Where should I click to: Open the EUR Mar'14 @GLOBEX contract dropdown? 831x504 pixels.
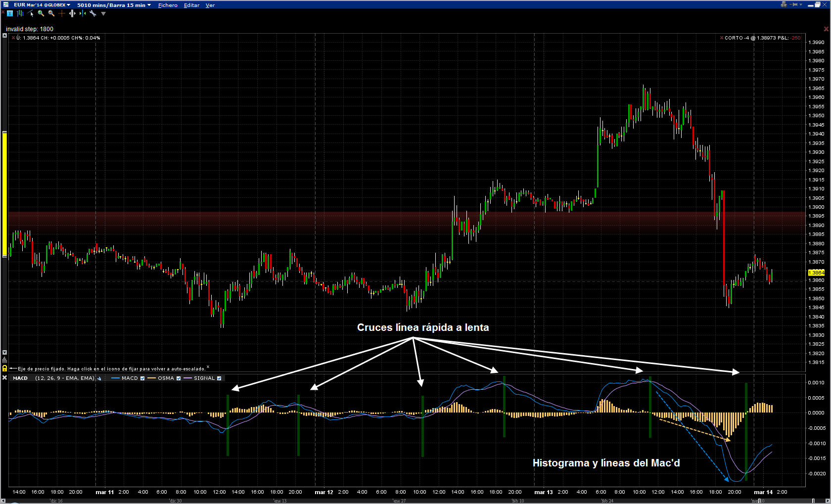pyautogui.click(x=42, y=5)
